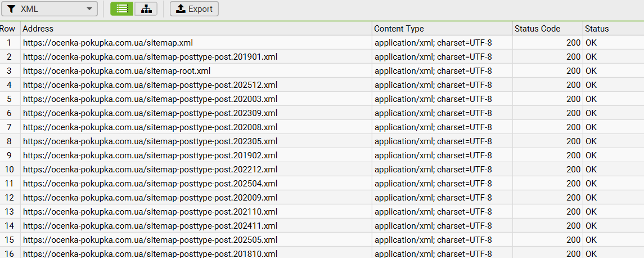Sort by Address column header

38,29
